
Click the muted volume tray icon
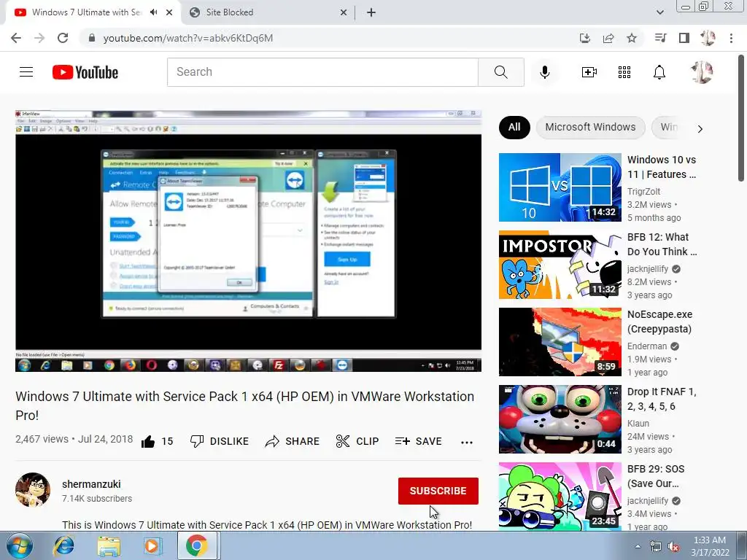673,547
